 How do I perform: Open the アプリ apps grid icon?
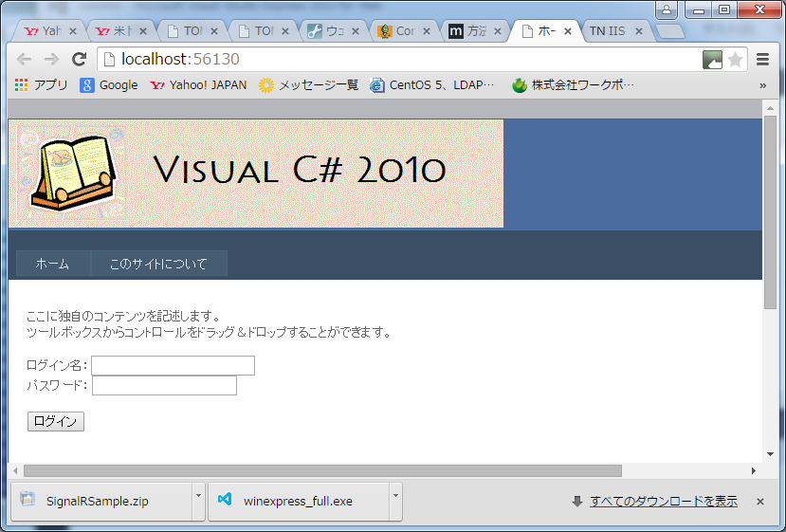pos(21,85)
